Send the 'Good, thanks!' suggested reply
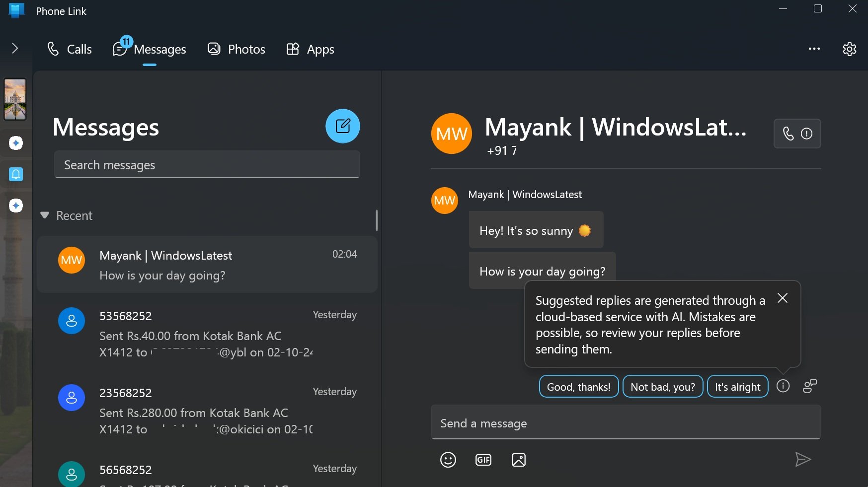 [x=578, y=386]
